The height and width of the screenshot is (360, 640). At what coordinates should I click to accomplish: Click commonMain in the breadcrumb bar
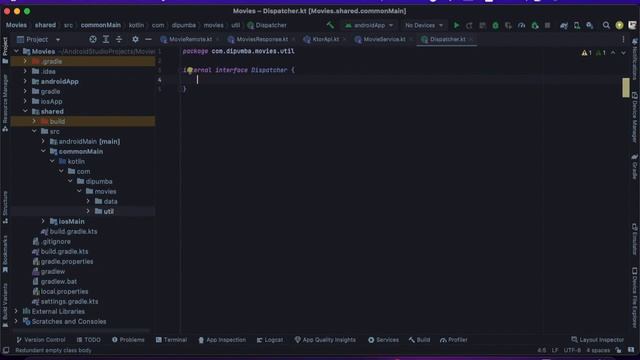tap(100, 25)
